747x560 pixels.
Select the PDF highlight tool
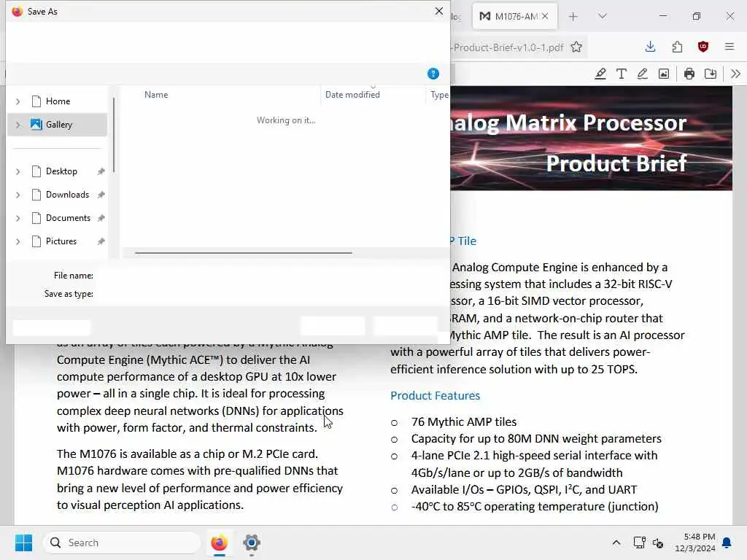click(600, 74)
